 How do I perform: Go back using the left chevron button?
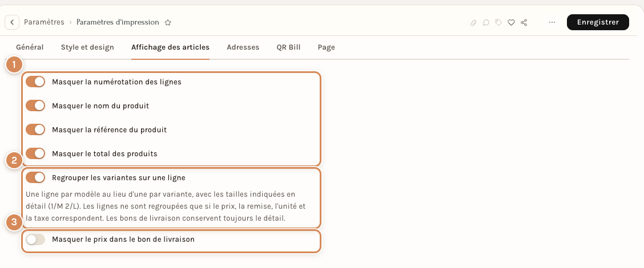click(12, 22)
